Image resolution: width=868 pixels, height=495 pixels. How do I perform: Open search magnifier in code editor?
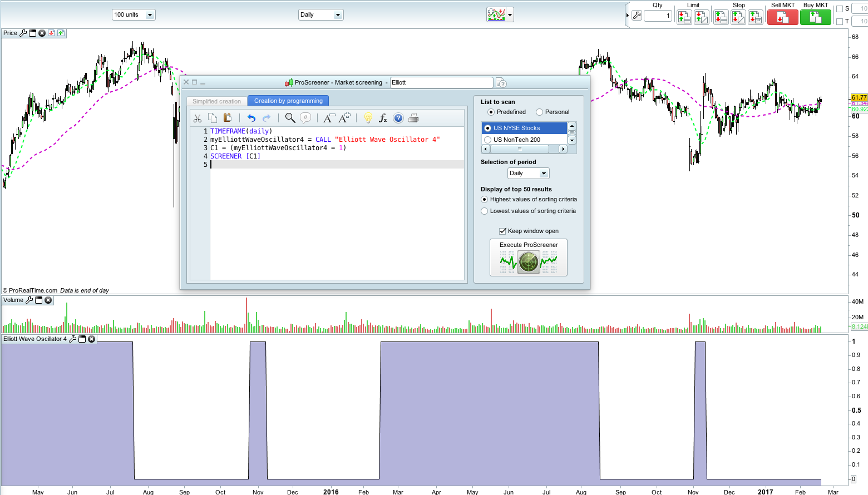point(290,118)
